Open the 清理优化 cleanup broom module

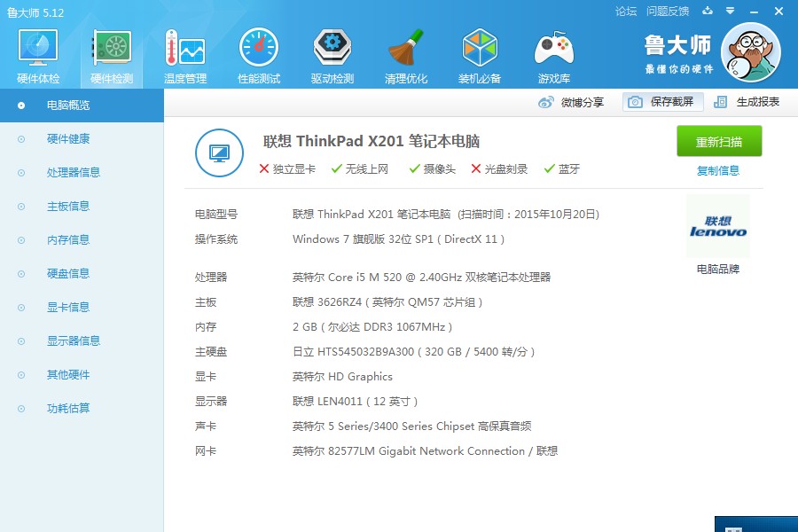click(406, 56)
